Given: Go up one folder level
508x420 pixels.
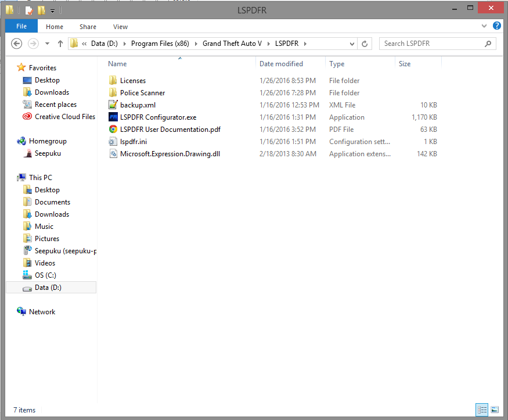Looking at the screenshot, I should (x=60, y=44).
